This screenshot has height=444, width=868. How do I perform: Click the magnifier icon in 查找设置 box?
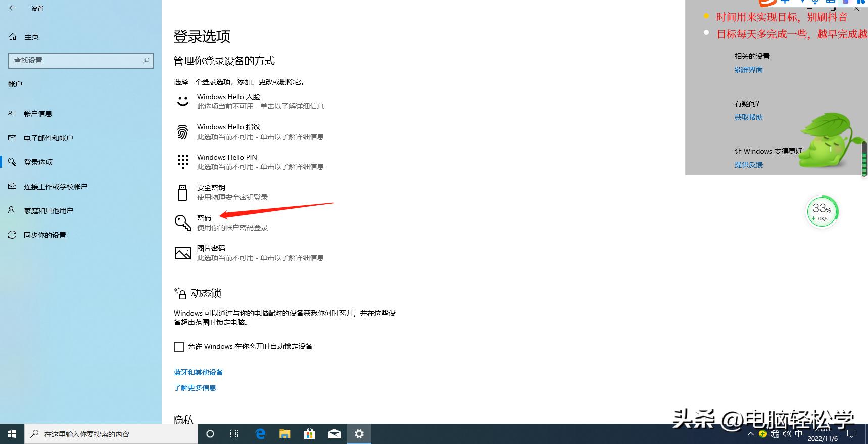click(146, 60)
